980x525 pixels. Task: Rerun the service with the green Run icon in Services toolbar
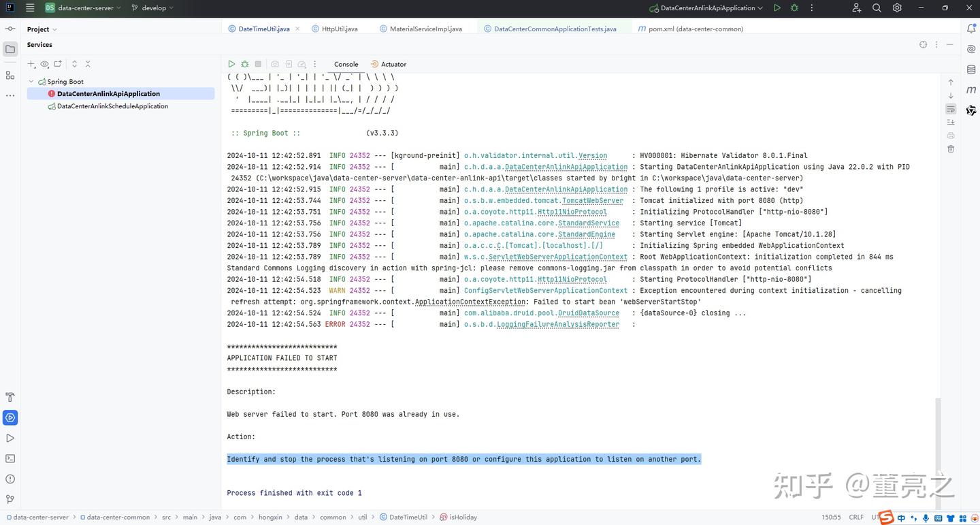click(x=231, y=64)
